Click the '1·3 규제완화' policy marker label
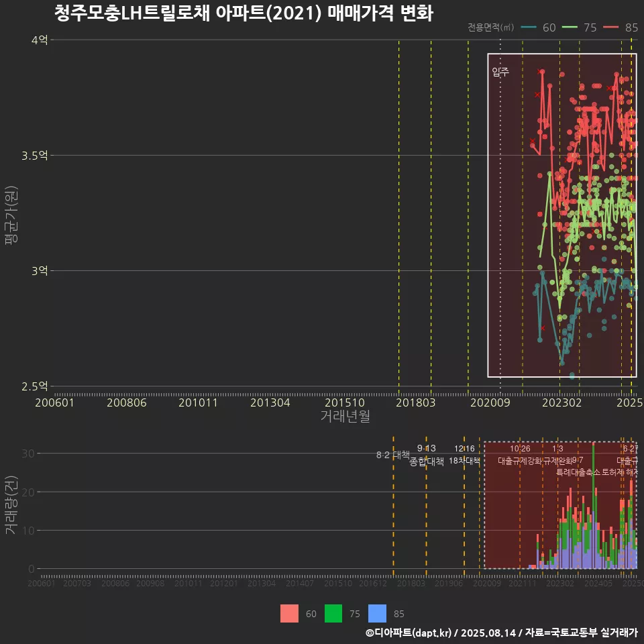Image resolution: width=644 pixels, height=644 pixels. 557,455
